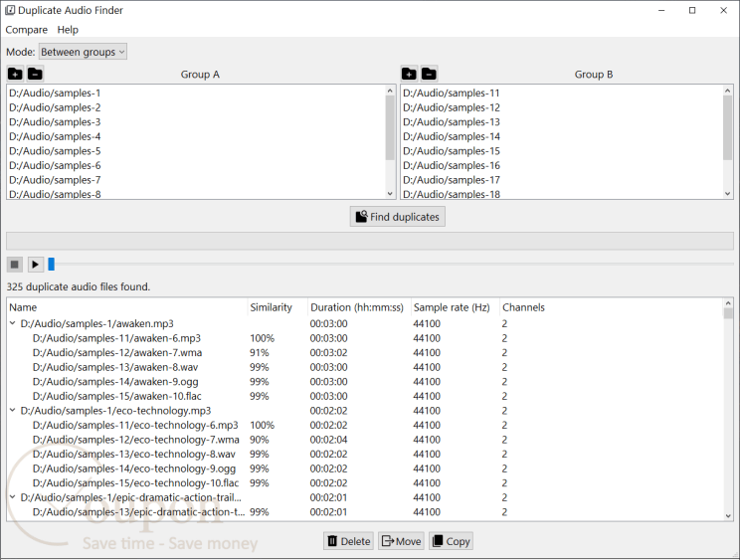Click the Move button
Viewport: 740px width, 560px height.
(x=401, y=541)
